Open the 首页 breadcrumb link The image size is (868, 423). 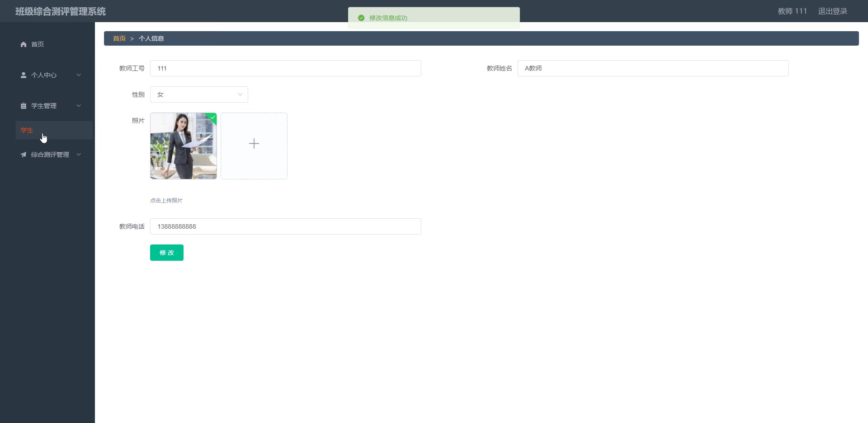point(119,38)
